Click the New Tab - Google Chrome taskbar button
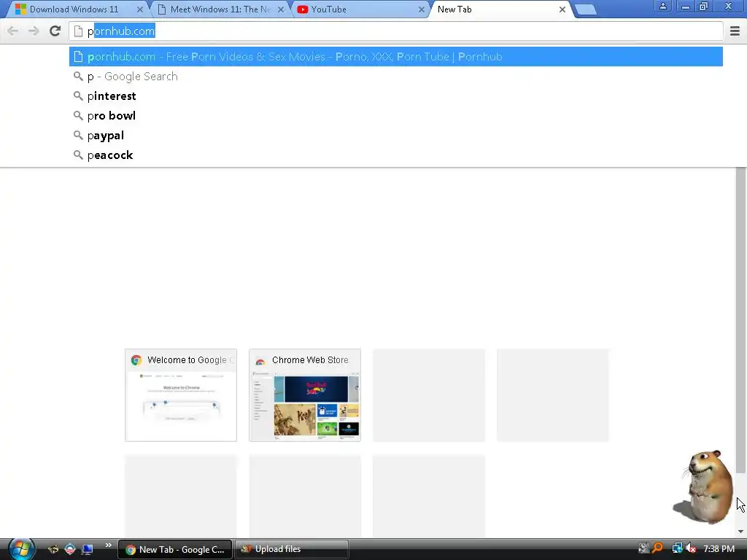 [175, 550]
